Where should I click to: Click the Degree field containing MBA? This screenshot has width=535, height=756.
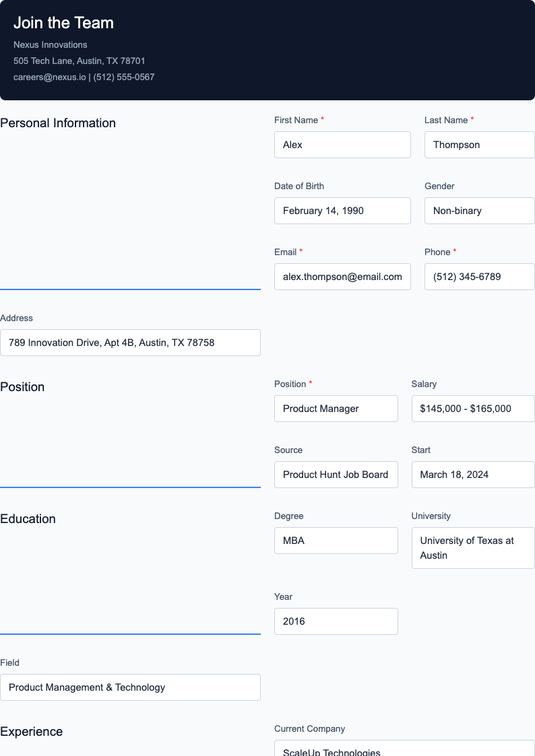coord(336,541)
